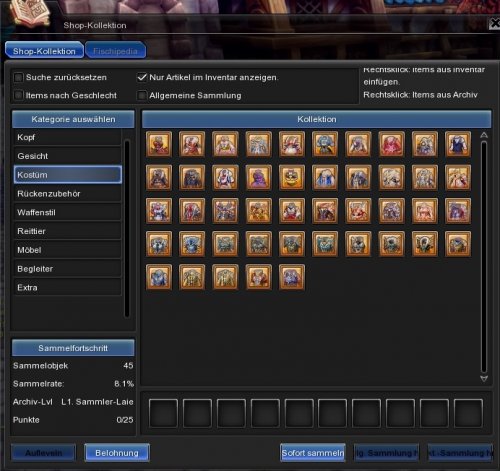Select the sixth costume in row one
500x471 pixels.
click(x=325, y=144)
